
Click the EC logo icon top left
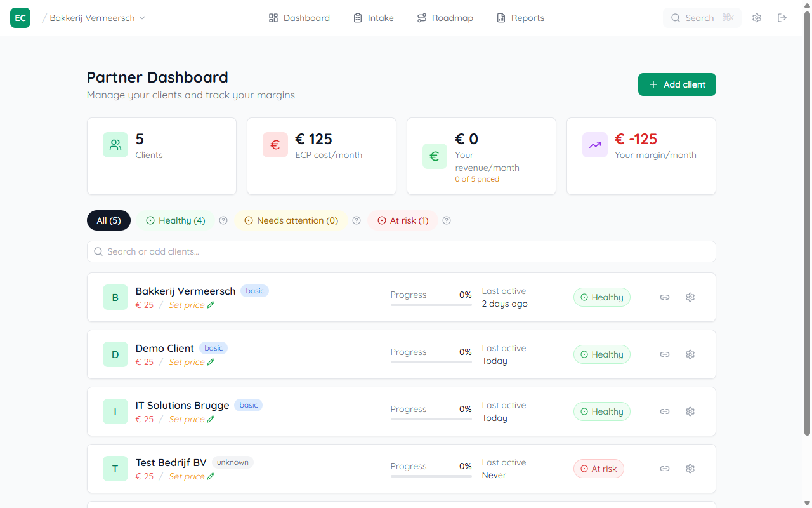[20, 17]
